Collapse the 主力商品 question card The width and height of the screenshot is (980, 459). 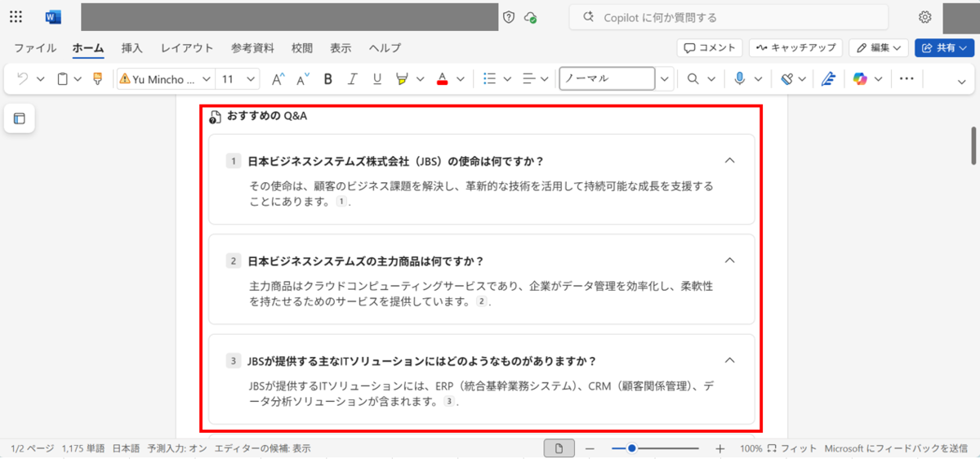tap(730, 261)
